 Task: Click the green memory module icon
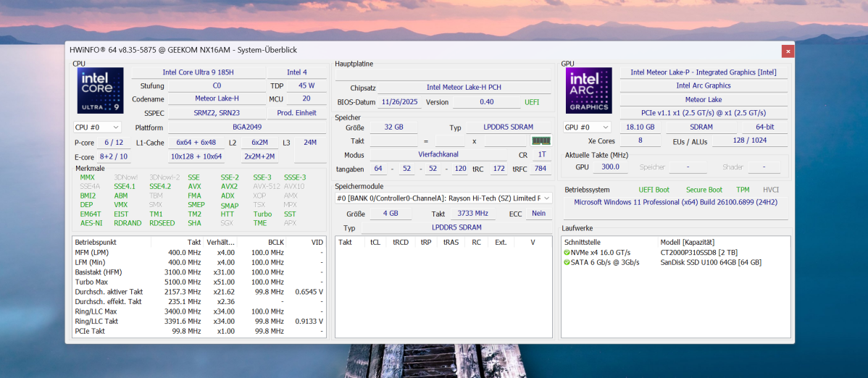pyautogui.click(x=541, y=141)
